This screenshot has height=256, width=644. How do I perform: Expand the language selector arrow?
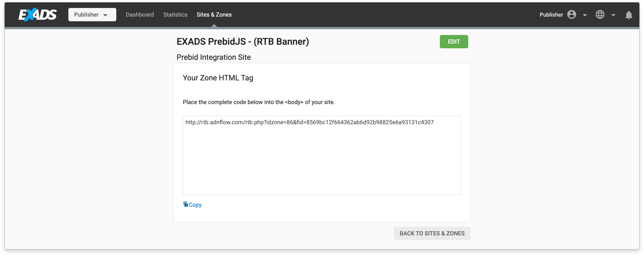[613, 15]
